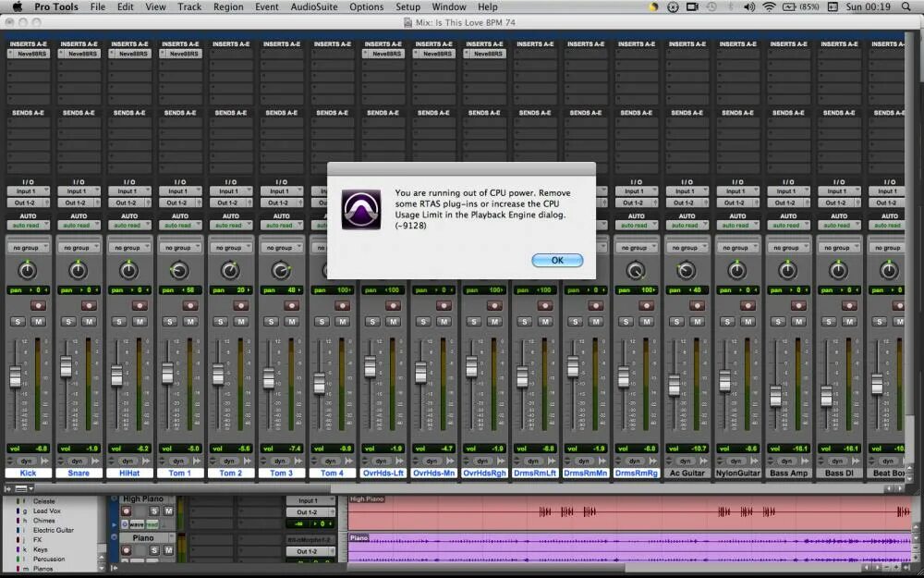Click the Kick track volume fader
Image resolution: width=924 pixels, height=578 pixels.
[15, 377]
